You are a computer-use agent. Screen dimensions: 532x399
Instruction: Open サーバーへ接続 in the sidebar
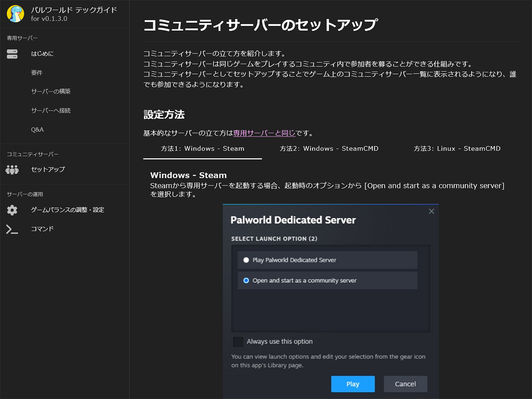[51, 111]
